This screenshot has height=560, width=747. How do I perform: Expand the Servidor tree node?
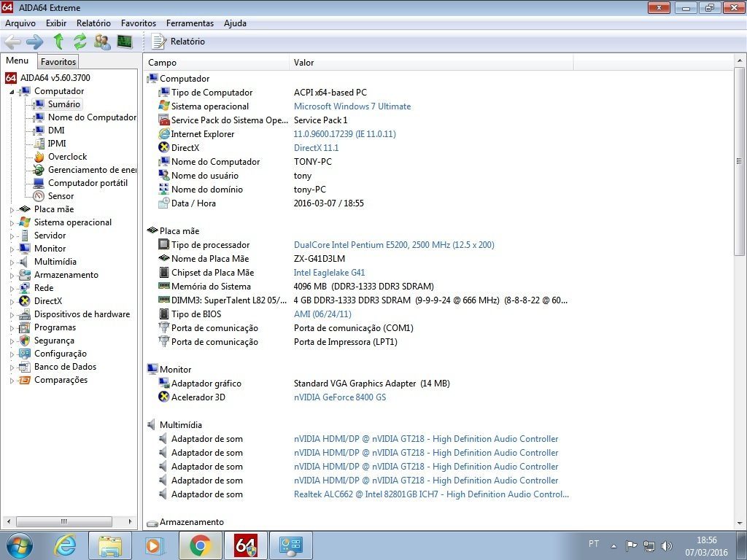coord(12,236)
